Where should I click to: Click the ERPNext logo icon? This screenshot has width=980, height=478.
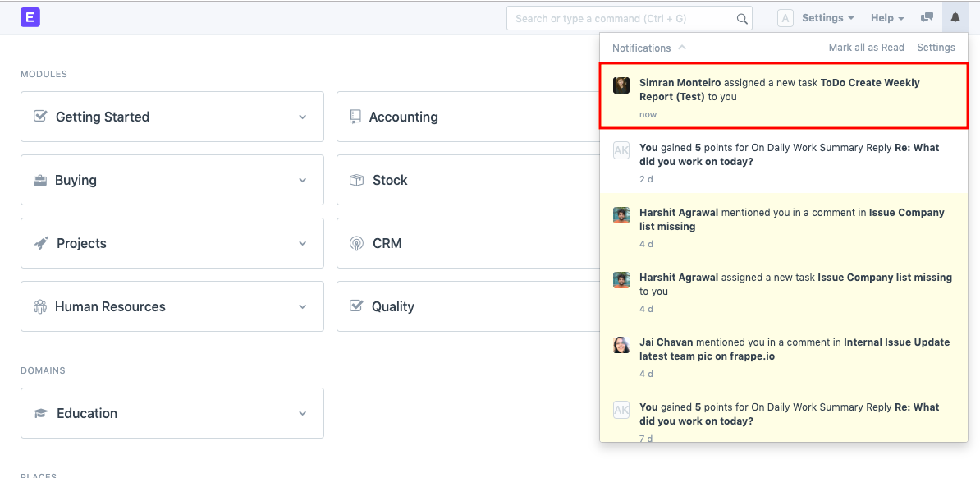[30, 17]
